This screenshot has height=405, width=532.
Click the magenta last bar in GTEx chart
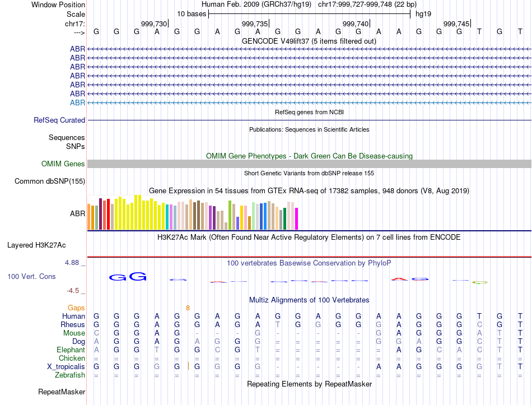pyautogui.click(x=297, y=219)
